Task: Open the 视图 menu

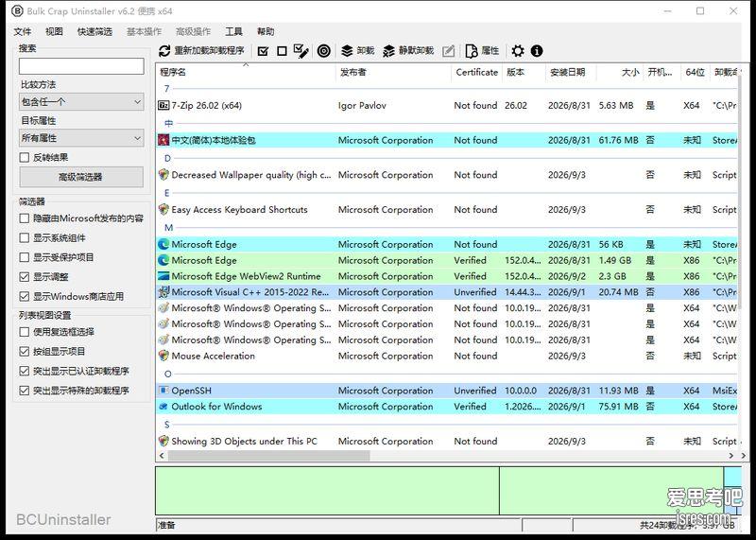Action: pyautogui.click(x=54, y=32)
